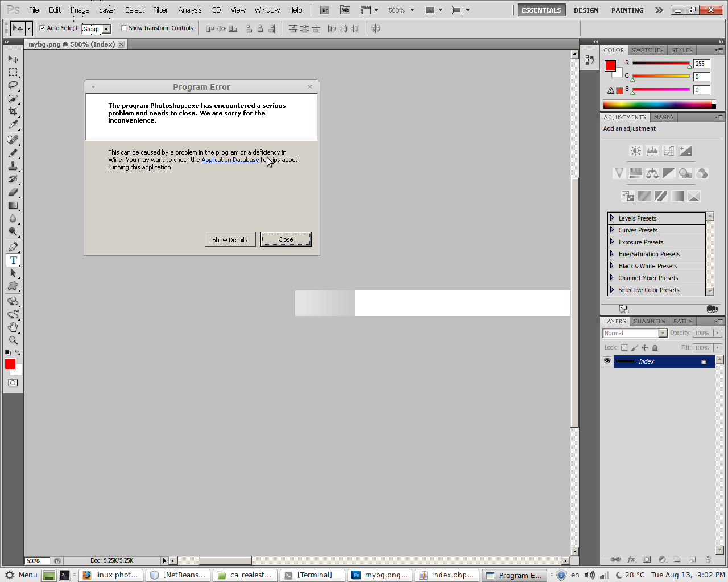Select the Horizontal Type tool
This screenshot has width=728, height=582.
pyautogui.click(x=13, y=260)
